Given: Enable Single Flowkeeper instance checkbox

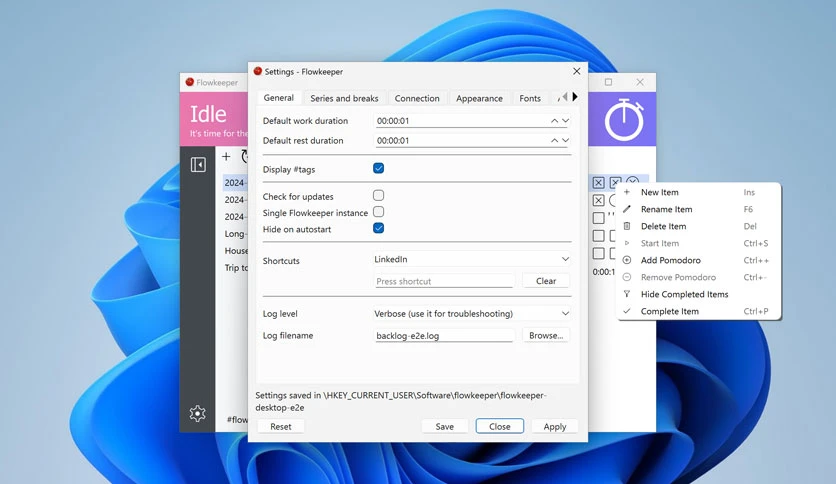Looking at the screenshot, I should 379,212.
